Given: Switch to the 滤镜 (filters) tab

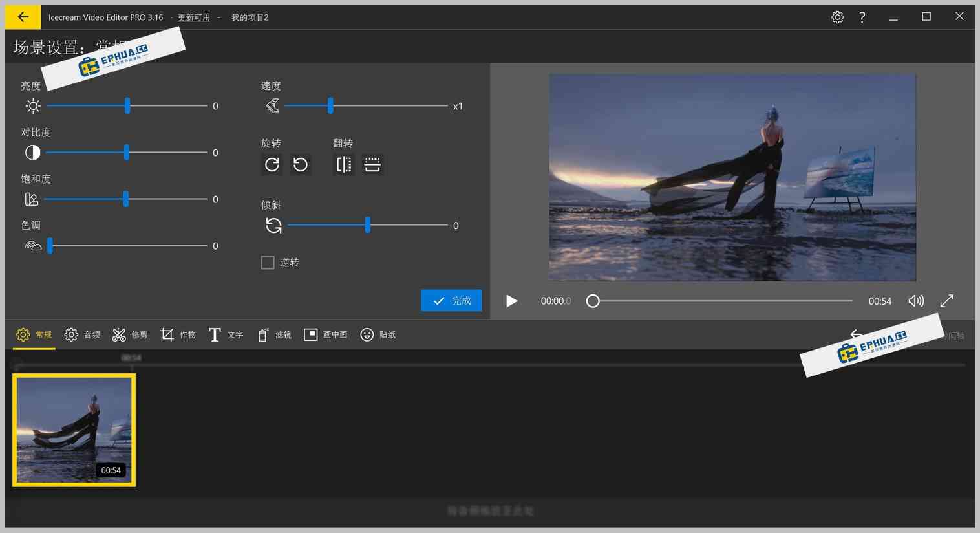Looking at the screenshot, I should pos(274,334).
